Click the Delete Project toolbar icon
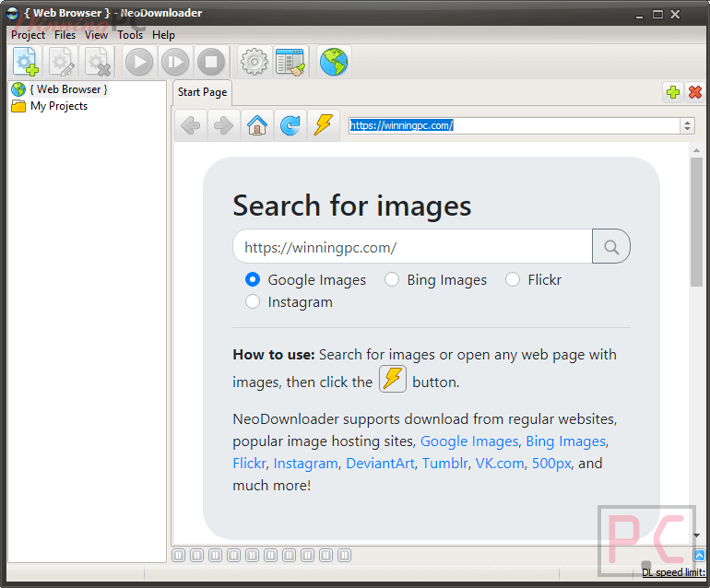The image size is (710, 588). coord(97,62)
